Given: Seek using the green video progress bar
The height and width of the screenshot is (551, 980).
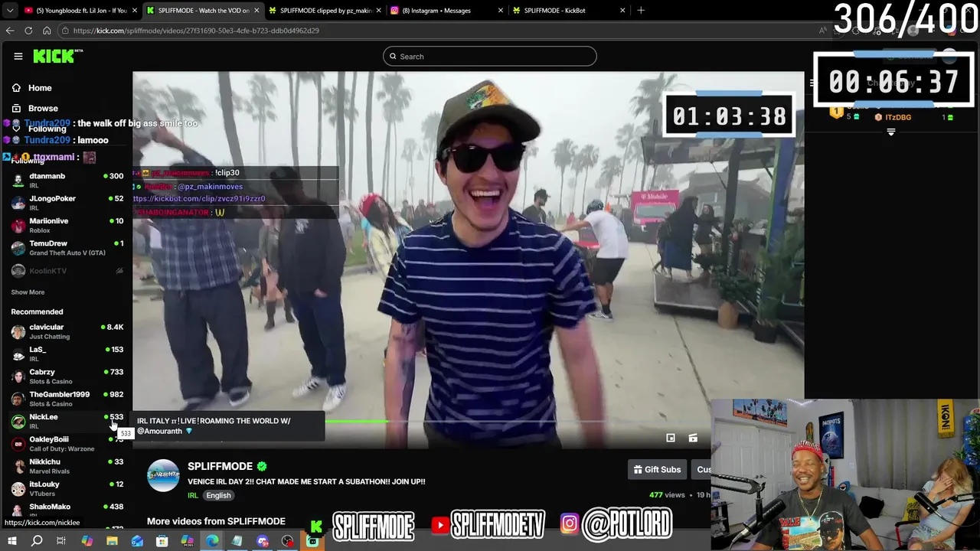Looking at the screenshot, I should tap(356, 421).
